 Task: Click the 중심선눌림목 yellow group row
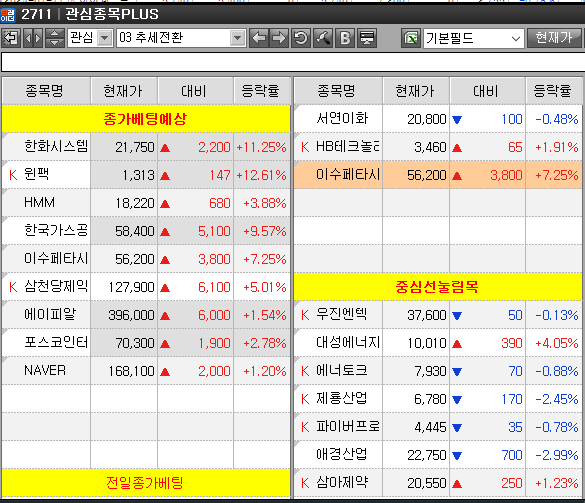coord(438,287)
